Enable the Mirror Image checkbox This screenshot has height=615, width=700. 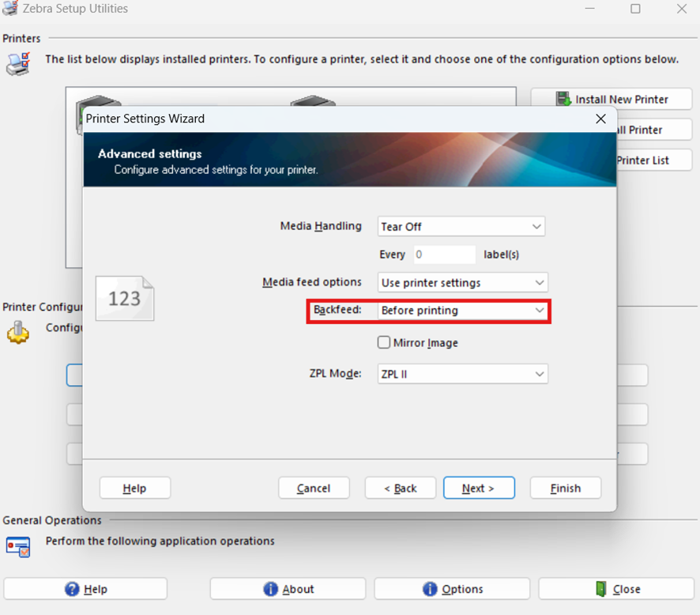384,342
